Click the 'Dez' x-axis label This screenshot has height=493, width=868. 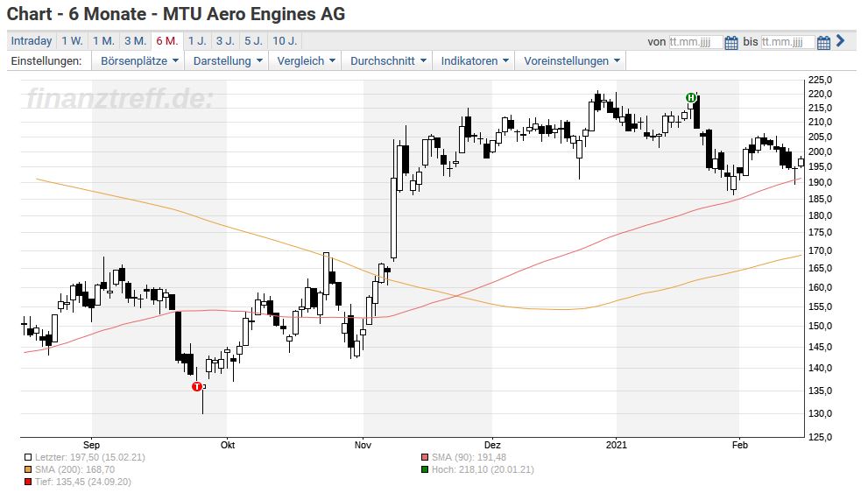click(492, 445)
